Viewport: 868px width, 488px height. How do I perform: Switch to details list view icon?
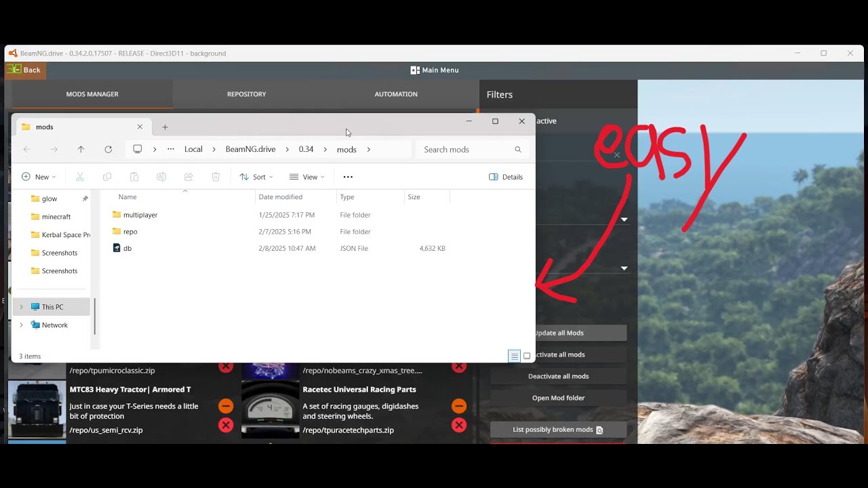(x=515, y=356)
